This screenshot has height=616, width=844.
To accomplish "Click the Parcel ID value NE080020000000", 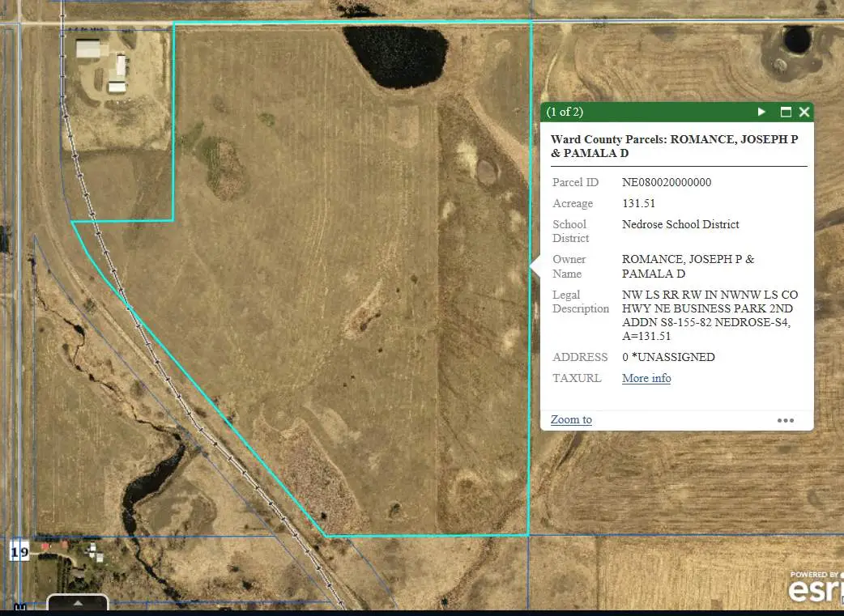I will click(x=666, y=182).
